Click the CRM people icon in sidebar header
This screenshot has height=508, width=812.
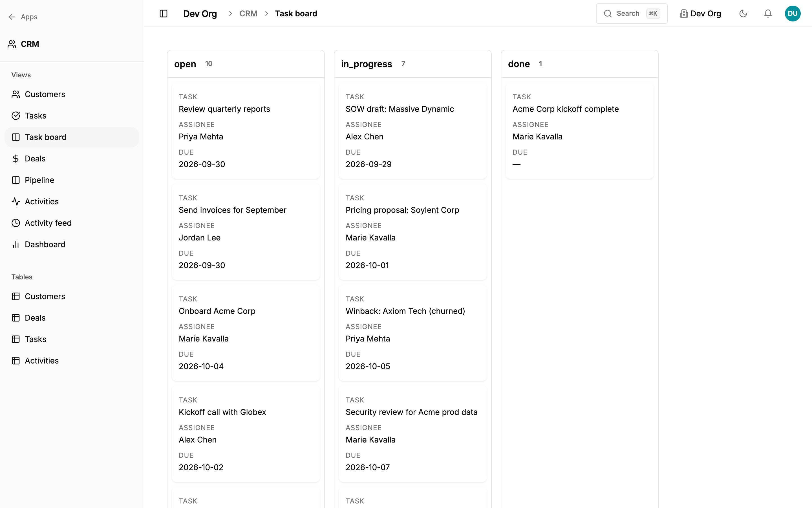coord(12,44)
